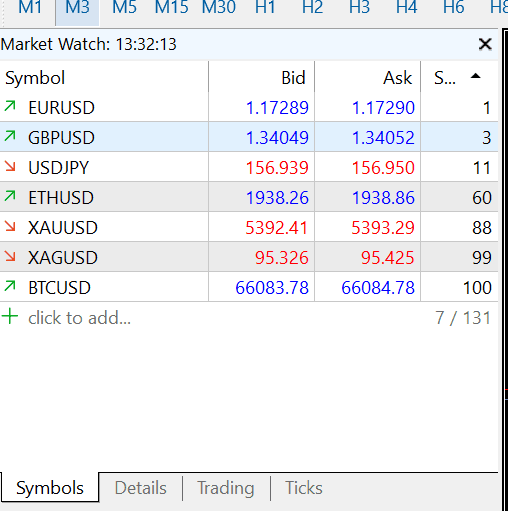Click the green up arrow beside ETHUSD
This screenshot has height=511, width=508.
click(x=10, y=196)
